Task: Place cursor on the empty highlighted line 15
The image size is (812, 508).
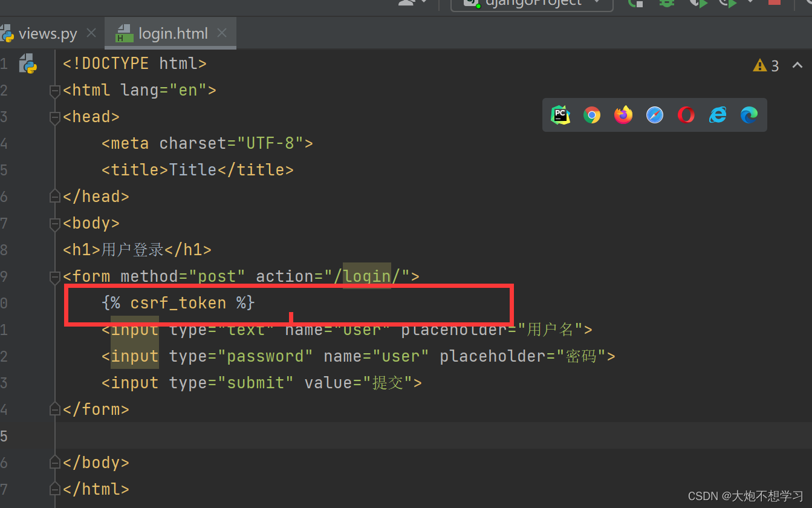Action: [x=433, y=435]
